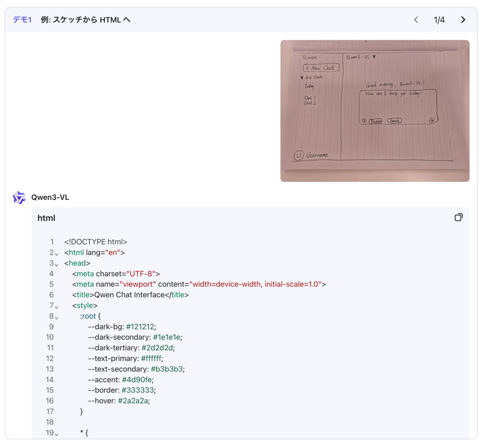
Task: Select the デモ1 label
Action: point(22,20)
